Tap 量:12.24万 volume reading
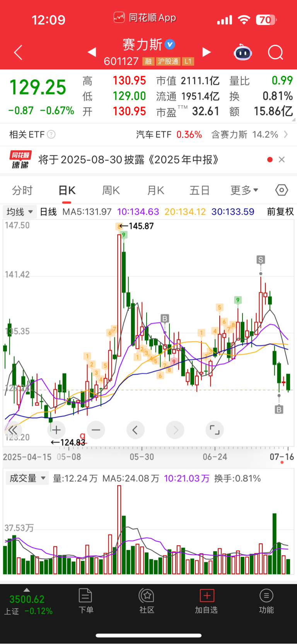The image size is (297, 644). [x=75, y=478]
